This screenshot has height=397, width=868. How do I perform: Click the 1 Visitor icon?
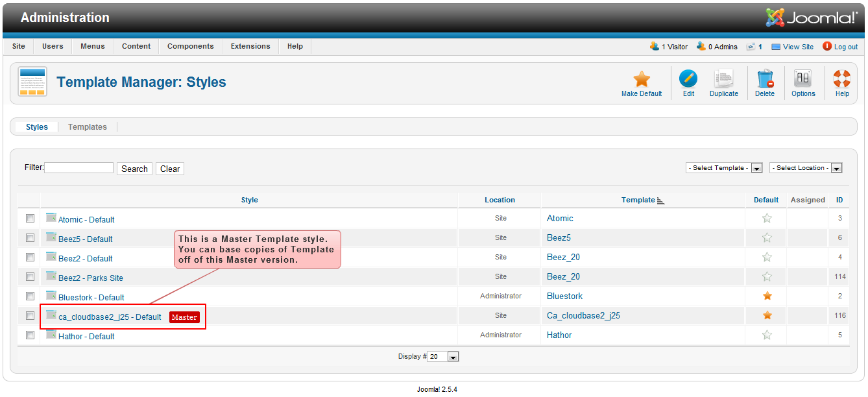pyautogui.click(x=655, y=46)
